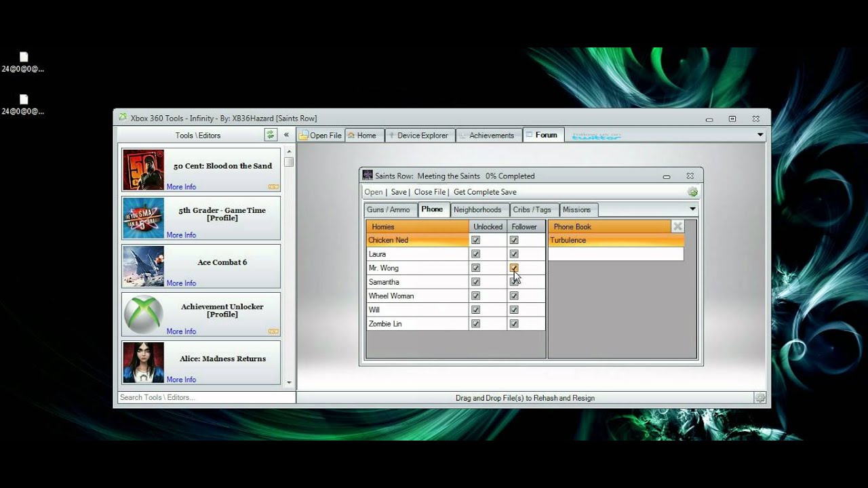The height and width of the screenshot is (488, 868).
Task: Click Save in Saints Row editor menu
Action: 399,192
